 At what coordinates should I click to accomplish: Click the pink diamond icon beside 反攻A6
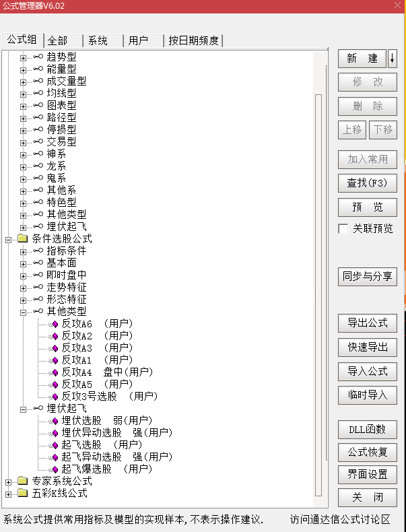[55, 324]
